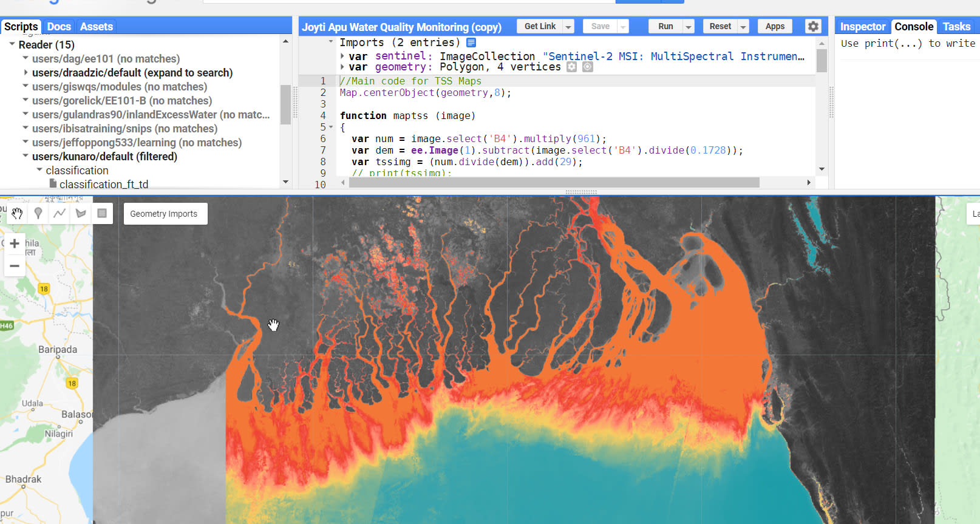Viewport: 980px width, 524px height.
Task: Open the code editor settings gear
Action: (x=813, y=26)
